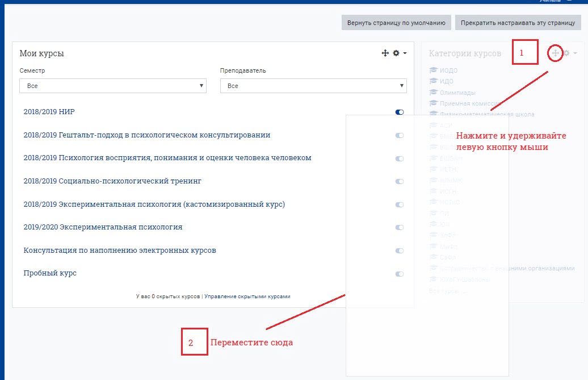Click graduation cap icon beside ИДО
588x380 pixels.
click(x=434, y=81)
